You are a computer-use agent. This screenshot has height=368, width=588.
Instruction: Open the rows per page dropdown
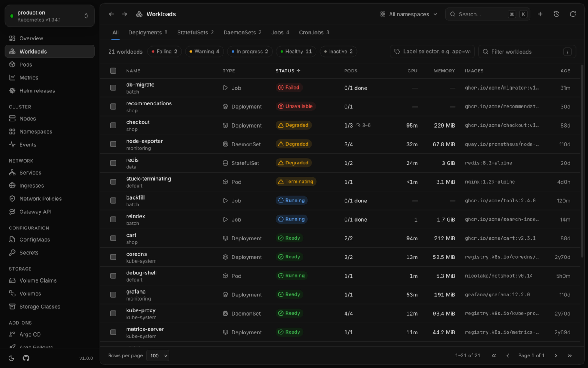pos(158,356)
